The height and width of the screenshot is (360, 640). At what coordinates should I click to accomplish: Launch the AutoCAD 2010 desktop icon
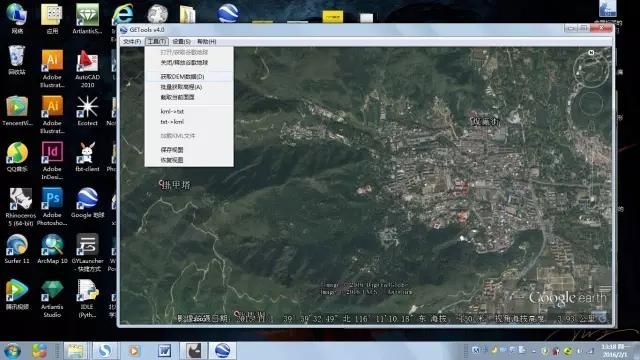[x=87, y=69]
